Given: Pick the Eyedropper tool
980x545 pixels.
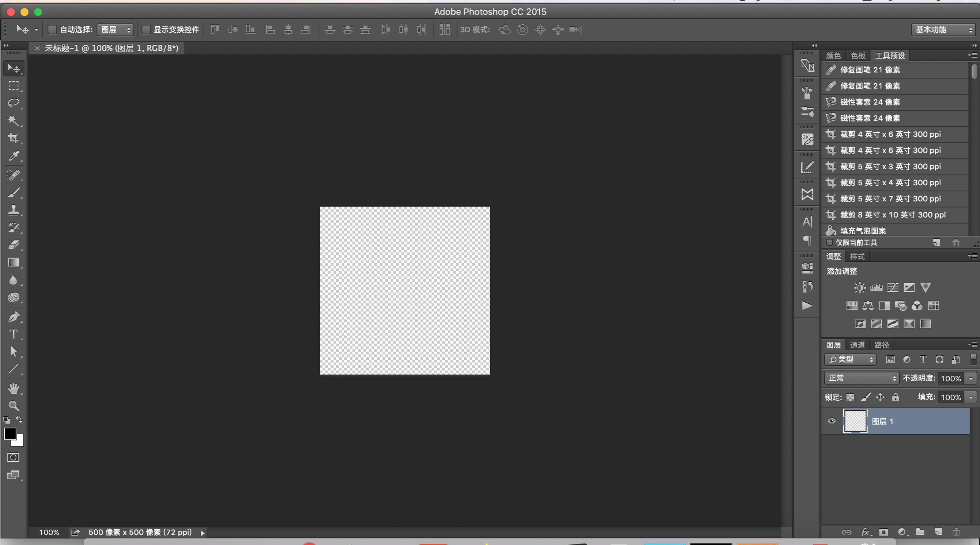Looking at the screenshot, I should coord(14,156).
